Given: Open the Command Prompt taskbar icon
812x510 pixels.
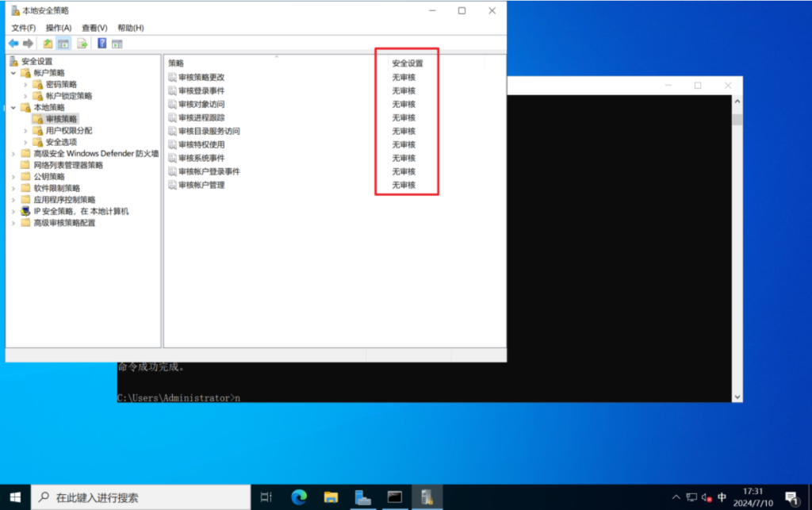Looking at the screenshot, I should click(394, 497).
